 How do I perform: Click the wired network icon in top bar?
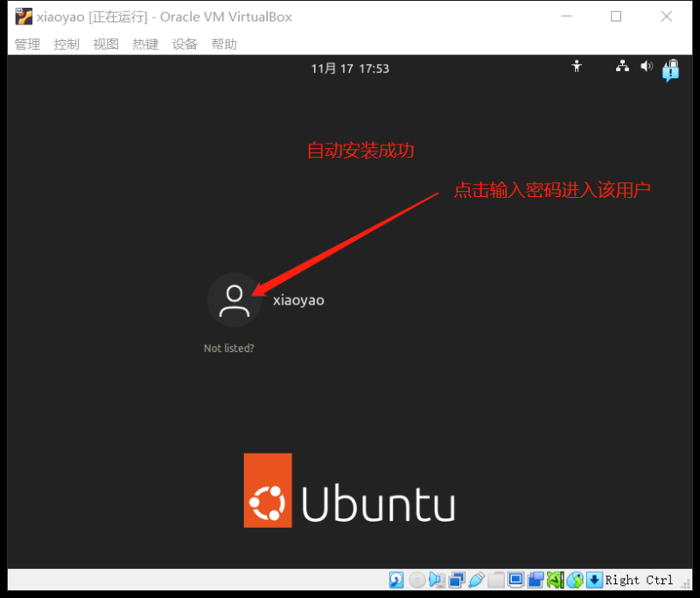click(622, 66)
